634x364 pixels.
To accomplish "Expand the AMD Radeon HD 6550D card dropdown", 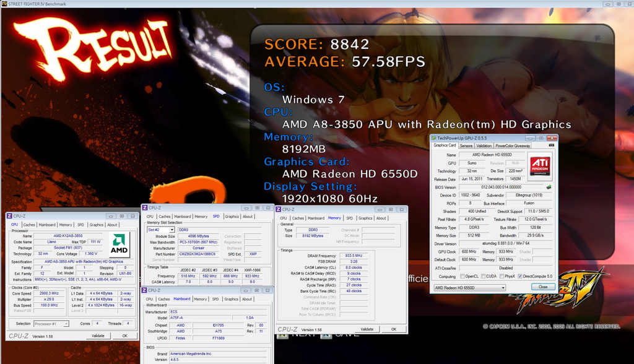I will click(503, 288).
